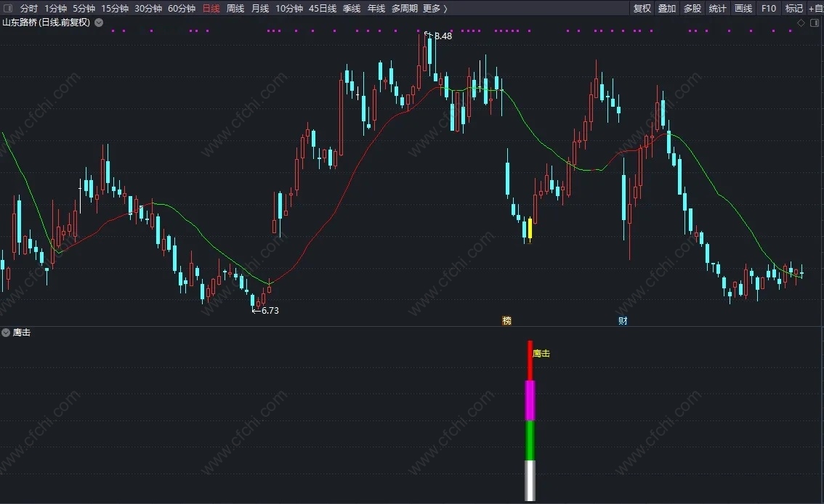The height and width of the screenshot is (504, 824).
Task: Open the 复权 adjustment options
Action: click(642, 9)
